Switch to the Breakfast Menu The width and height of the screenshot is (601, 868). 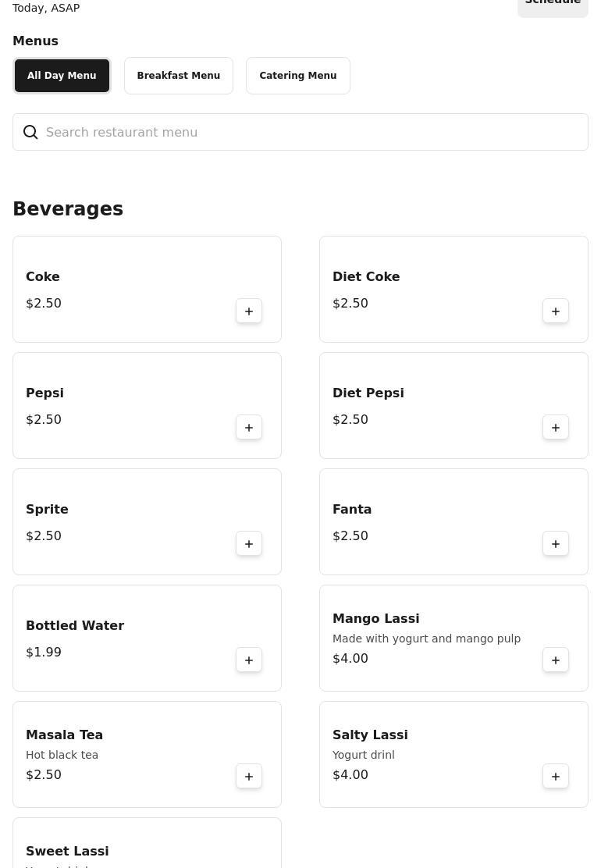coord(178,75)
